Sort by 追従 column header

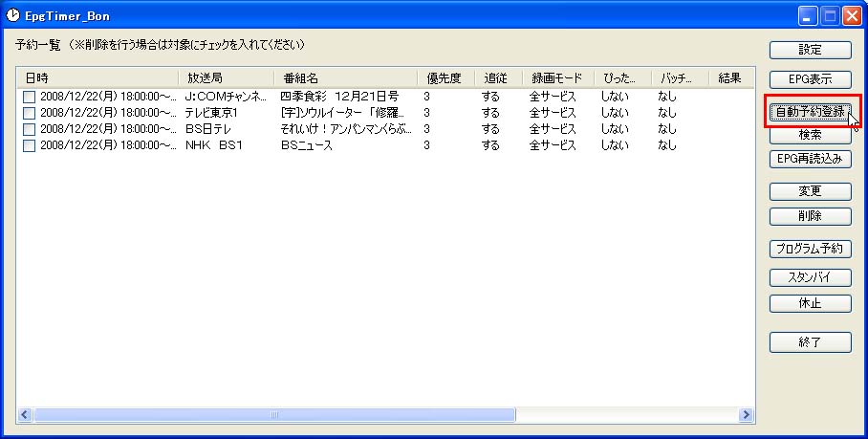coord(499,78)
